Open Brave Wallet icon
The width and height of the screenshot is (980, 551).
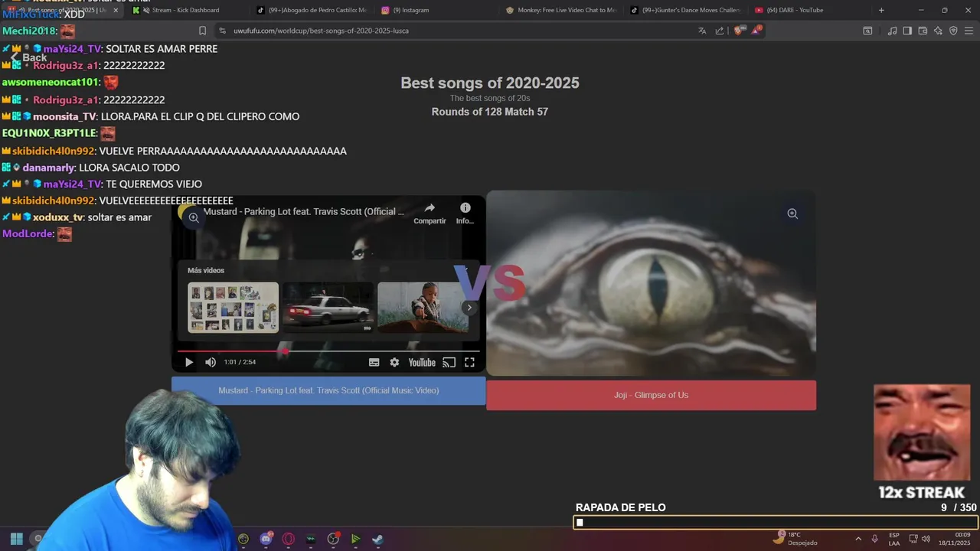(x=923, y=31)
